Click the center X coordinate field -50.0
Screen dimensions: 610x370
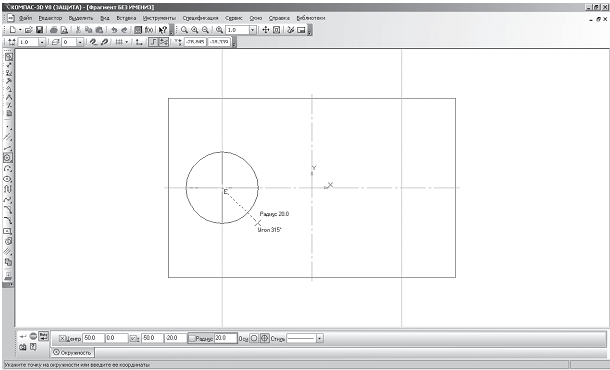[93, 338]
